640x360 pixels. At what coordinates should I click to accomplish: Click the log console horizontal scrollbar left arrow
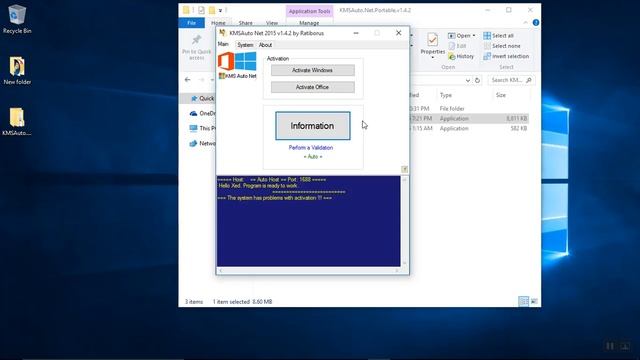[221, 271]
